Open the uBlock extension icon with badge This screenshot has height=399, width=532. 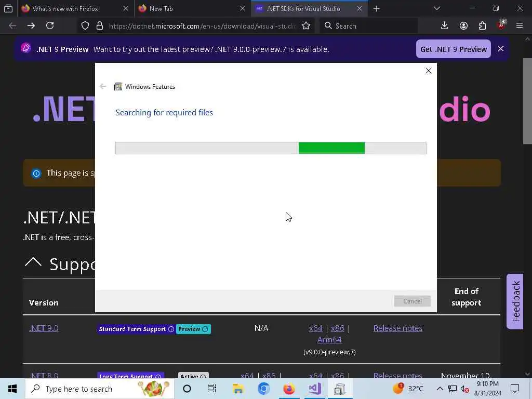click(x=501, y=25)
